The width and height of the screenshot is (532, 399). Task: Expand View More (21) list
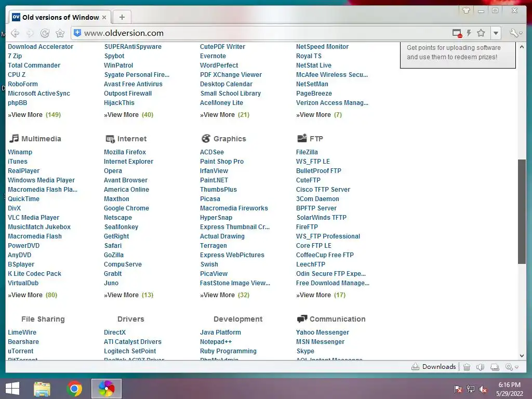pos(224,115)
